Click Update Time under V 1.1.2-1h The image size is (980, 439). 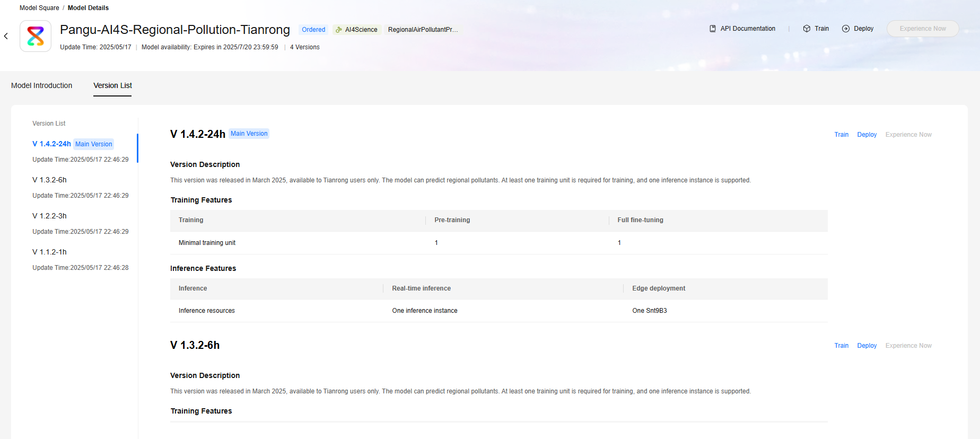(81, 268)
